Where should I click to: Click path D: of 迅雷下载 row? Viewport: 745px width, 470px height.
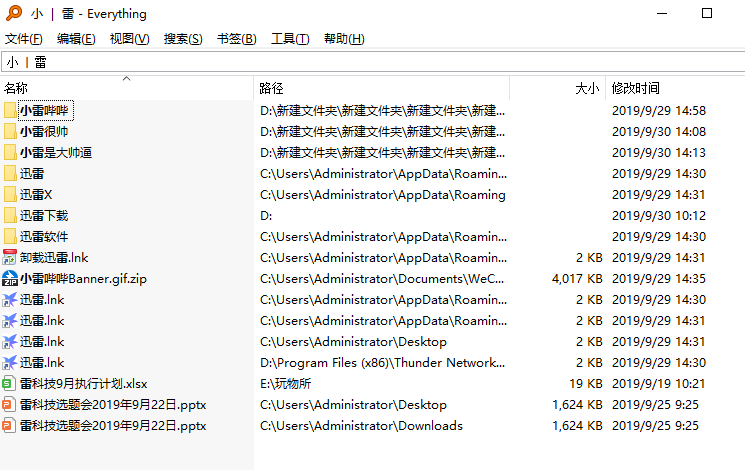(266, 215)
